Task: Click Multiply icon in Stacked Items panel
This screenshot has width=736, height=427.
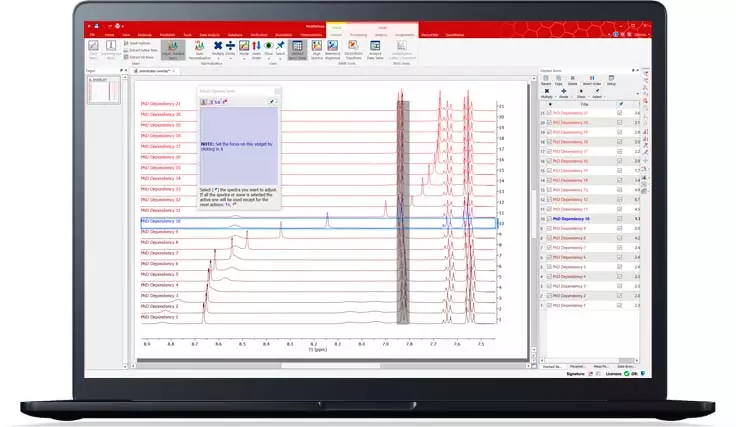Action: pyautogui.click(x=546, y=91)
